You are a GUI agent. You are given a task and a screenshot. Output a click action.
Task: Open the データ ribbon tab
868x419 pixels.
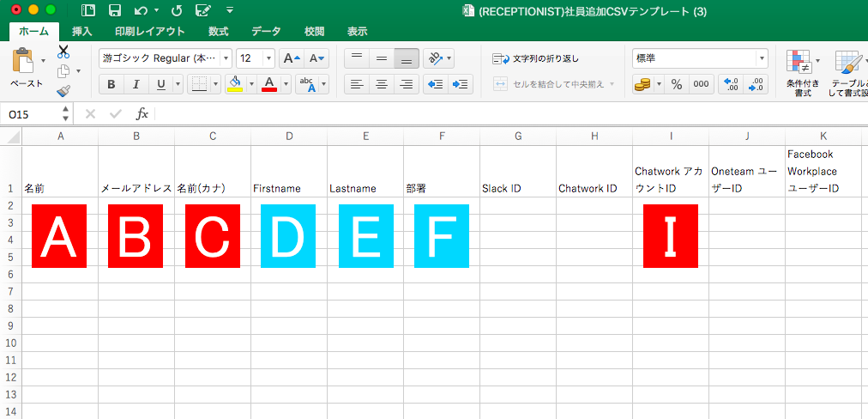pos(266,32)
